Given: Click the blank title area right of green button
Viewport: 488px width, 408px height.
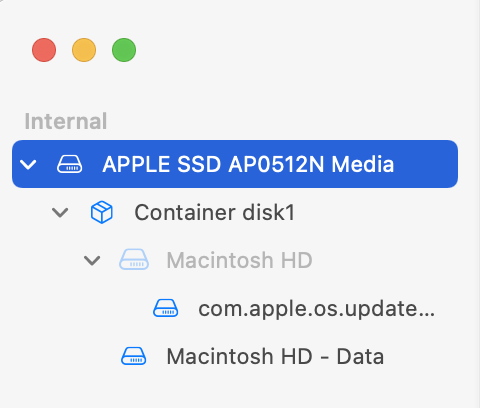Looking at the screenshot, I should (x=300, y=50).
